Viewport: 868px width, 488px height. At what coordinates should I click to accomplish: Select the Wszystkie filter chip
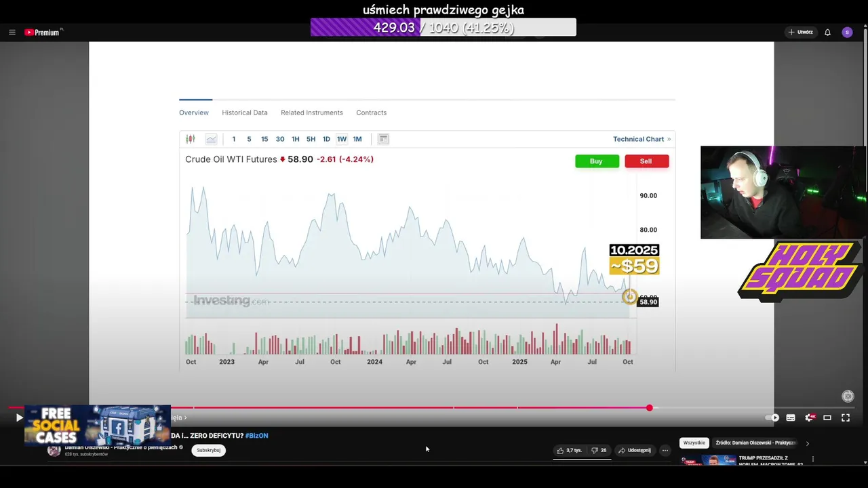(x=694, y=443)
